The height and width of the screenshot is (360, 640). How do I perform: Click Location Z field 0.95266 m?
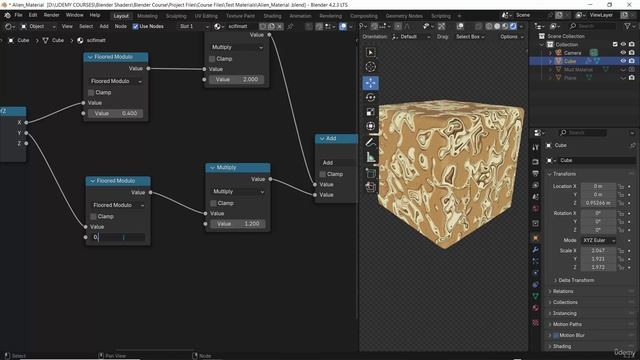598,203
